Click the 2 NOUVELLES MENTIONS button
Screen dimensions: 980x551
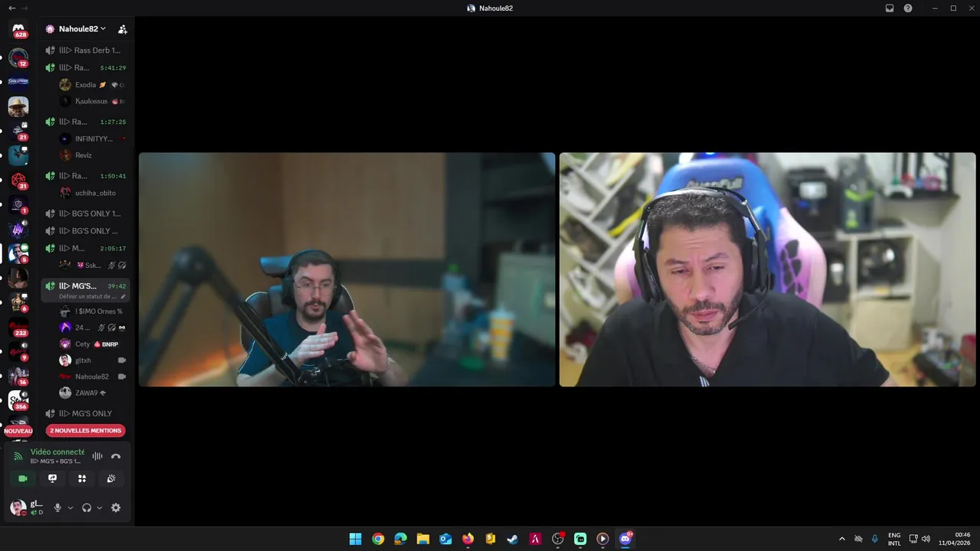click(x=85, y=431)
